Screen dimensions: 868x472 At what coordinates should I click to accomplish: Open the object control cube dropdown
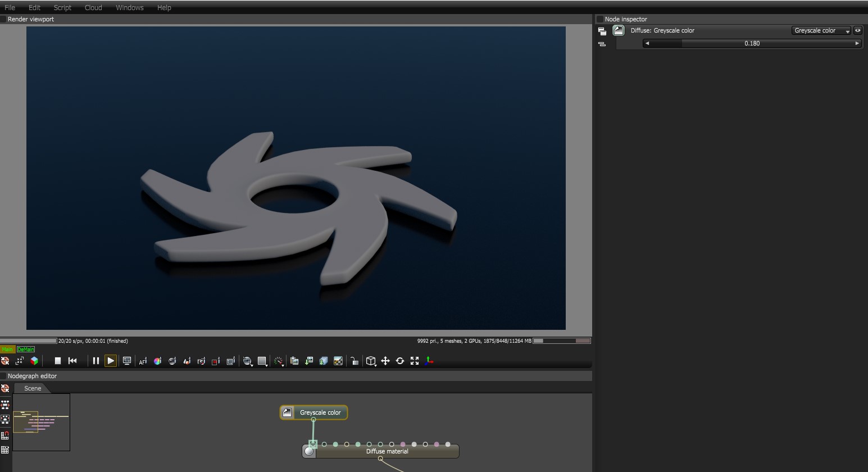pos(371,361)
